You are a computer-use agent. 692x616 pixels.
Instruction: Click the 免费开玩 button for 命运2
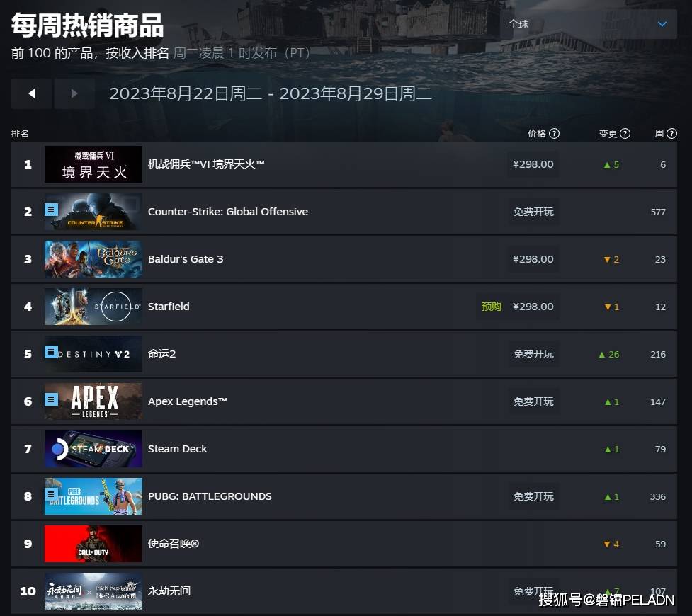coord(533,354)
